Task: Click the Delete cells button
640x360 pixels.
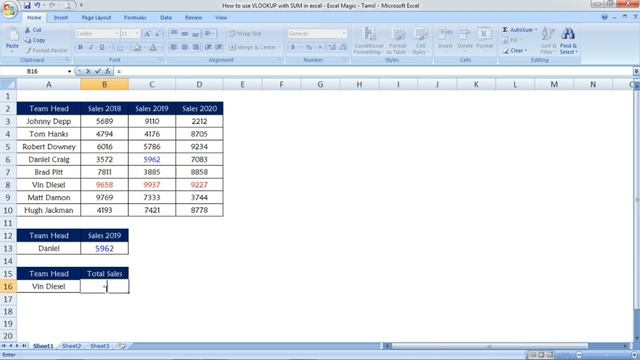Action: point(465,40)
